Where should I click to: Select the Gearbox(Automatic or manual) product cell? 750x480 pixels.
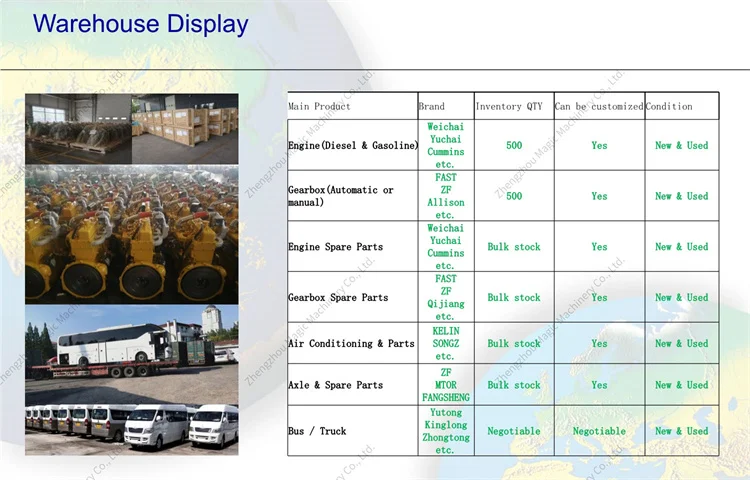coord(341,196)
